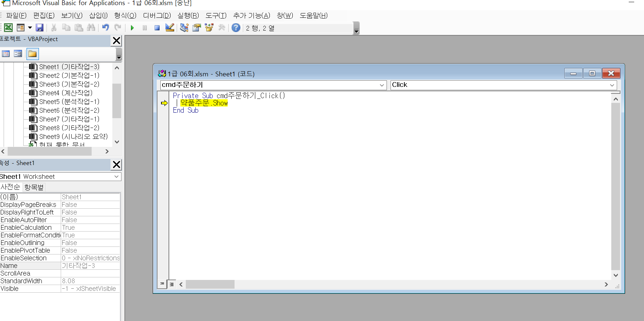Close the 프로젝트 - VBAProject pane

116,41
